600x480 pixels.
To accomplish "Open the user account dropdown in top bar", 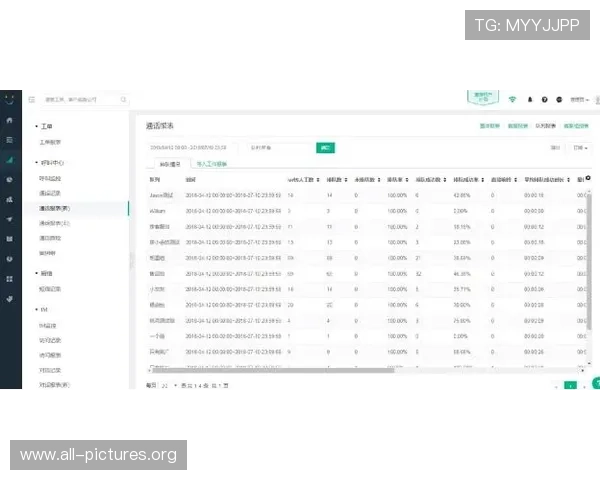I will coord(579,100).
